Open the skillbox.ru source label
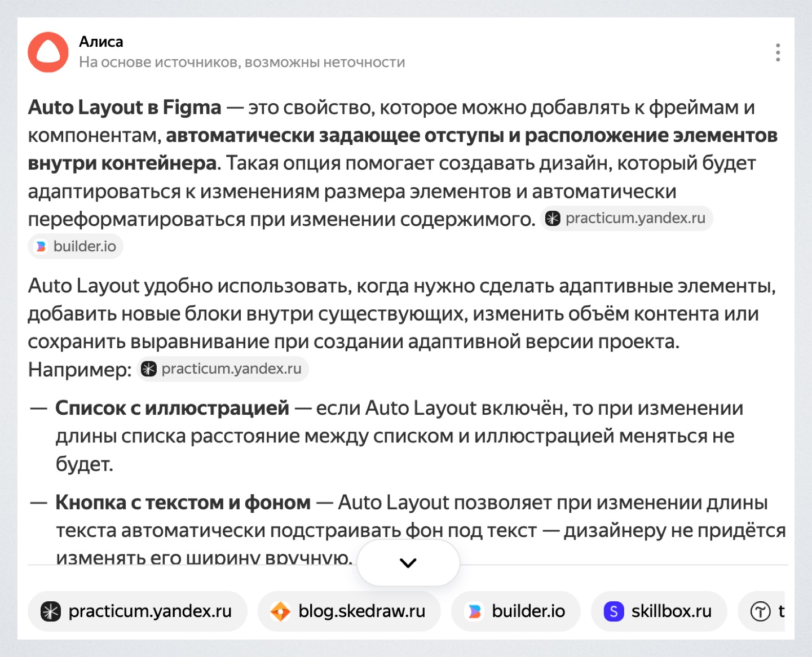The image size is (812, 657). click(671, 611)
